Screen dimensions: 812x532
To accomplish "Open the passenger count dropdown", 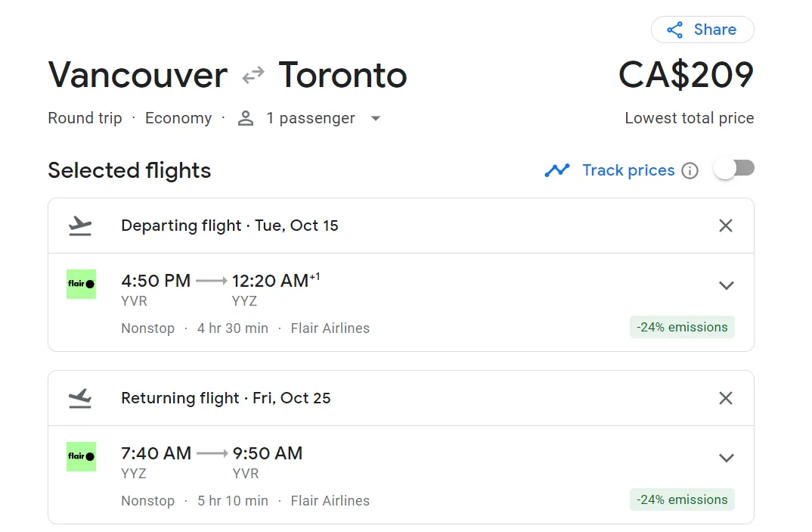I will (x=376, y=119).
